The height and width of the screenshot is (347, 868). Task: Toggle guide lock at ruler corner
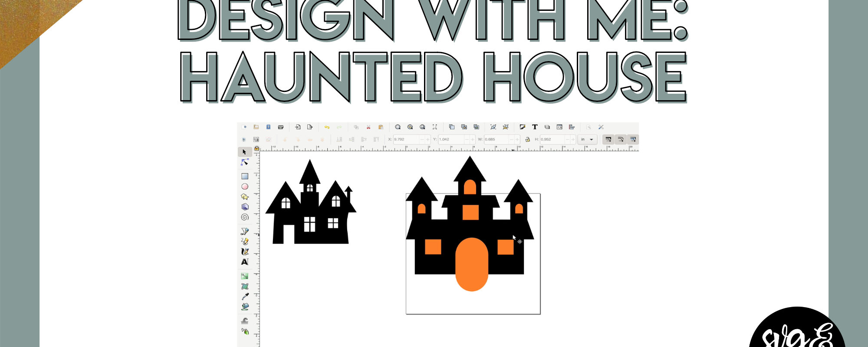click(257, 148)
